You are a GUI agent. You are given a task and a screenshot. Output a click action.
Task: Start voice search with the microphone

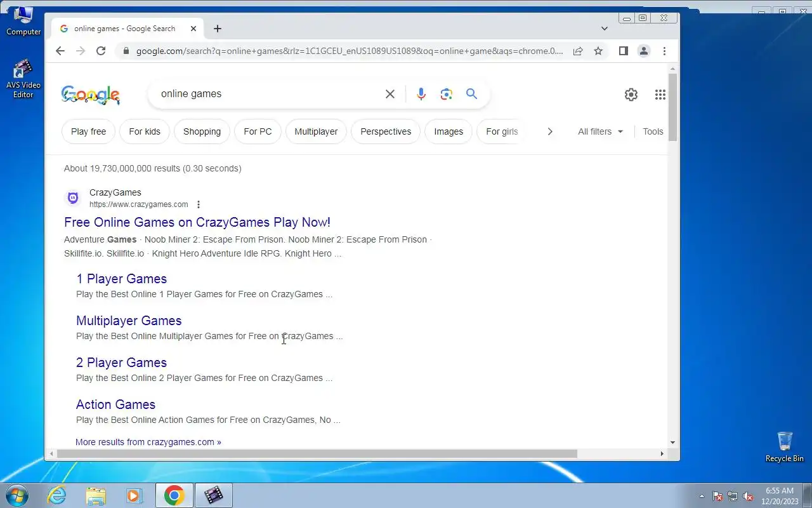pyautogui.click(x=421, y=94)
